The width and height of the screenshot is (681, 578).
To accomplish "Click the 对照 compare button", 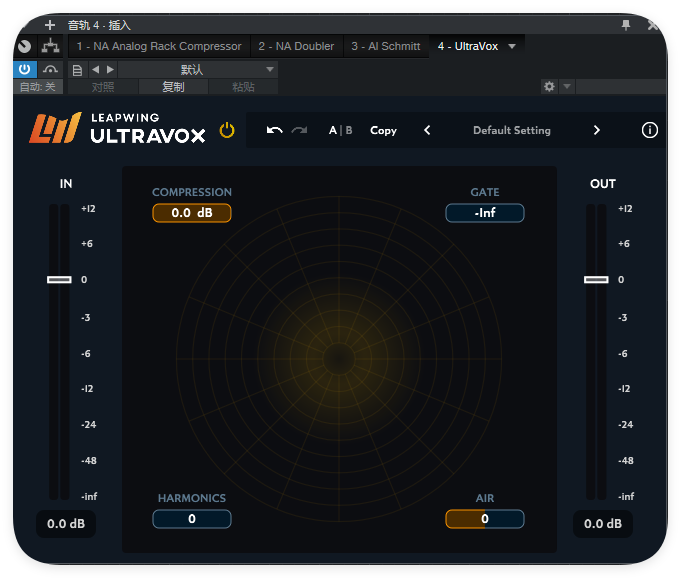I will [x=103, y=87].
